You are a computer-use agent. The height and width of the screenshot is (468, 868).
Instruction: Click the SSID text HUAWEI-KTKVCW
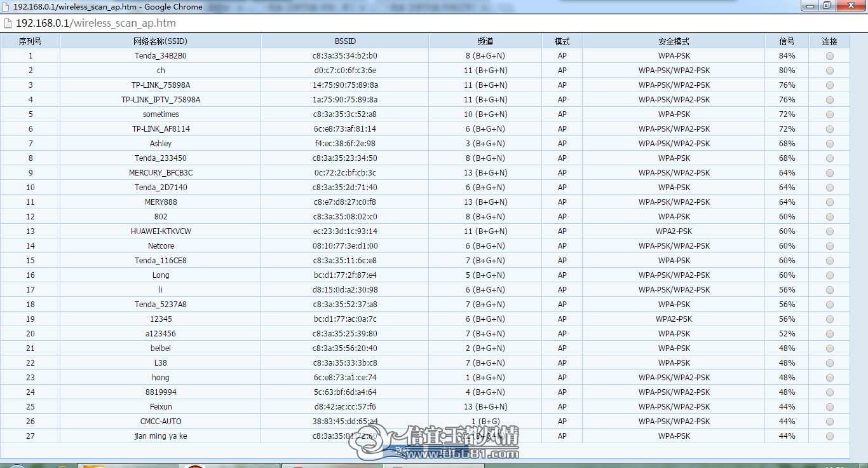pyautogui.click(x=161, y=231)
